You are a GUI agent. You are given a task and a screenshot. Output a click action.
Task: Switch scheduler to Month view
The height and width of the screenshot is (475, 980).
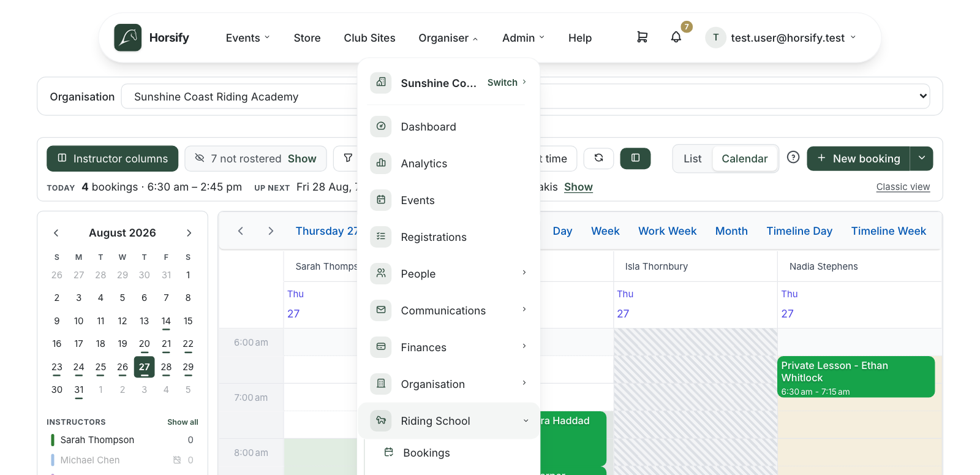click(x=731, y=231)
